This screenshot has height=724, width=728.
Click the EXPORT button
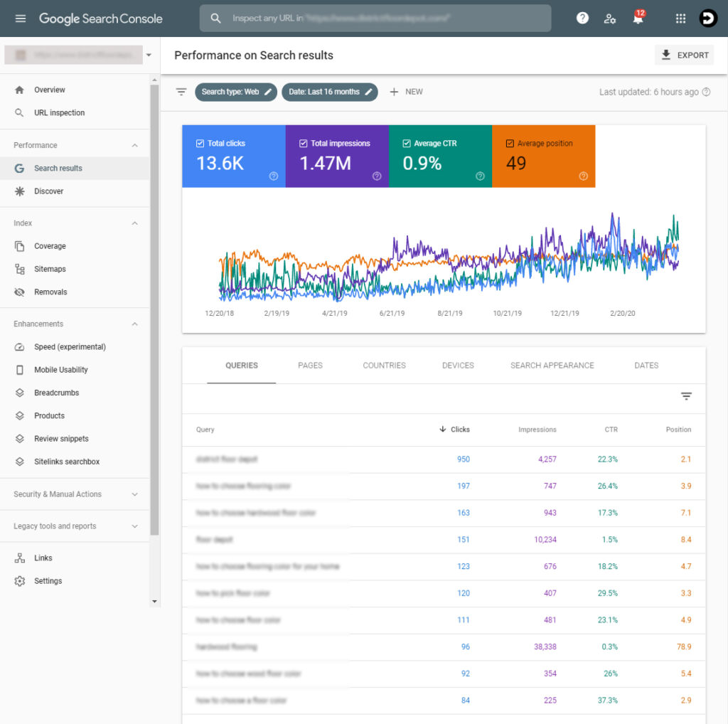tap(685, 55)
